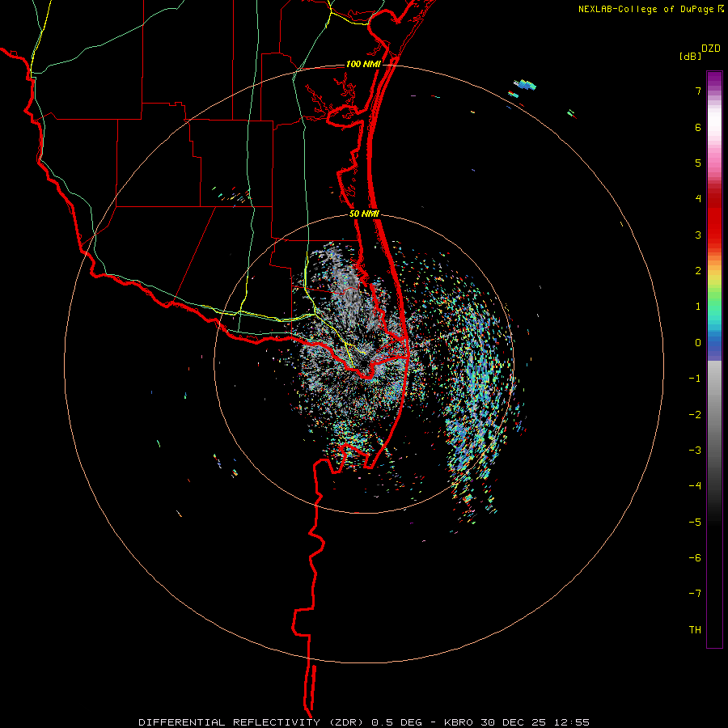
Task: Click the blue 0 dB band of color bar
Action: coord(714,343)
